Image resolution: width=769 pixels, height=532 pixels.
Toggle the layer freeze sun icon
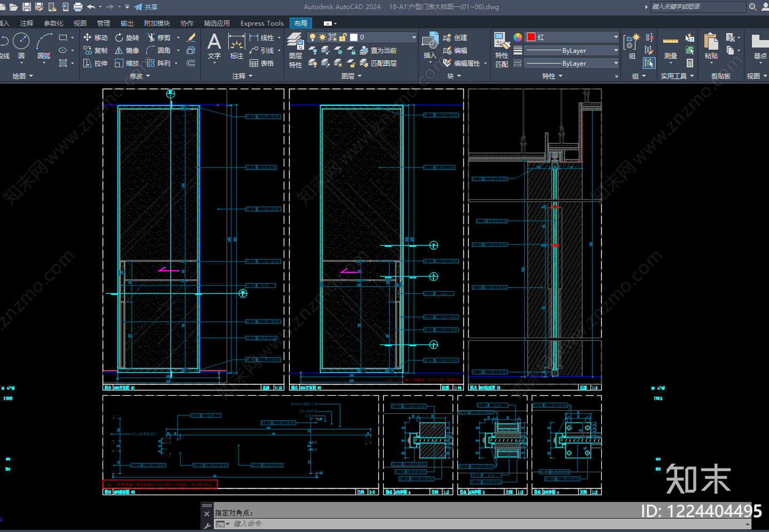point(322,37)
